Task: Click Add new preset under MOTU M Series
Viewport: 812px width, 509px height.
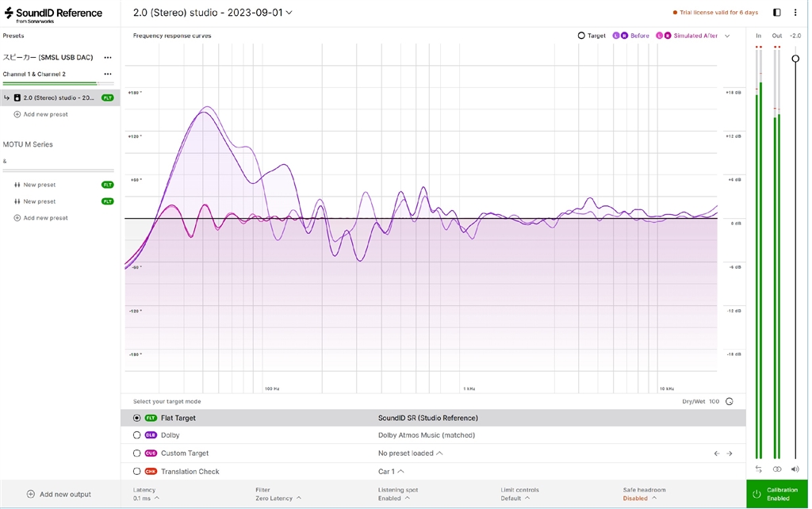Action: 41,218
